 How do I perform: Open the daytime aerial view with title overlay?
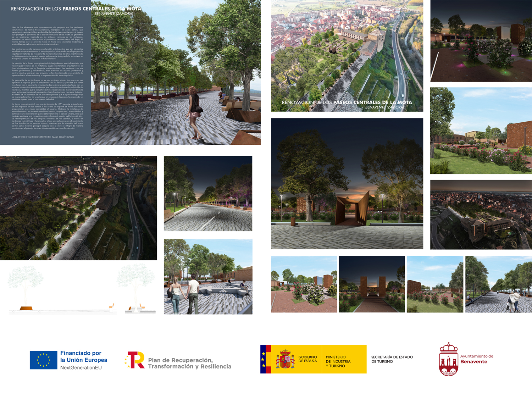347,56
